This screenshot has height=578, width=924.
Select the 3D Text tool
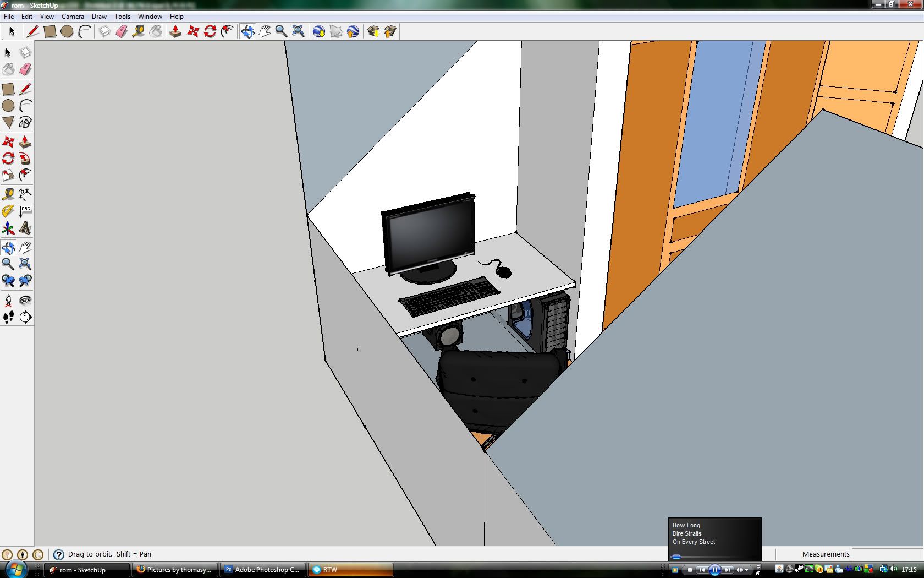pos(25,228)
